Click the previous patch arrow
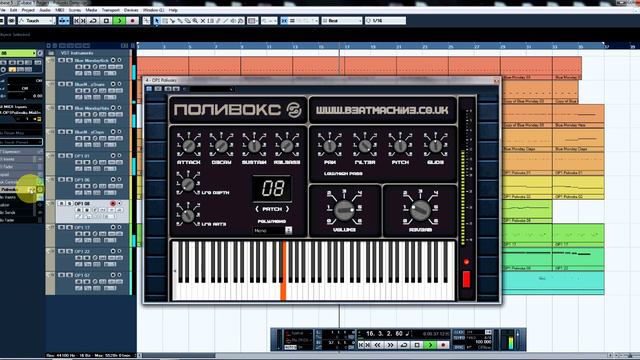 pos(257,209)
